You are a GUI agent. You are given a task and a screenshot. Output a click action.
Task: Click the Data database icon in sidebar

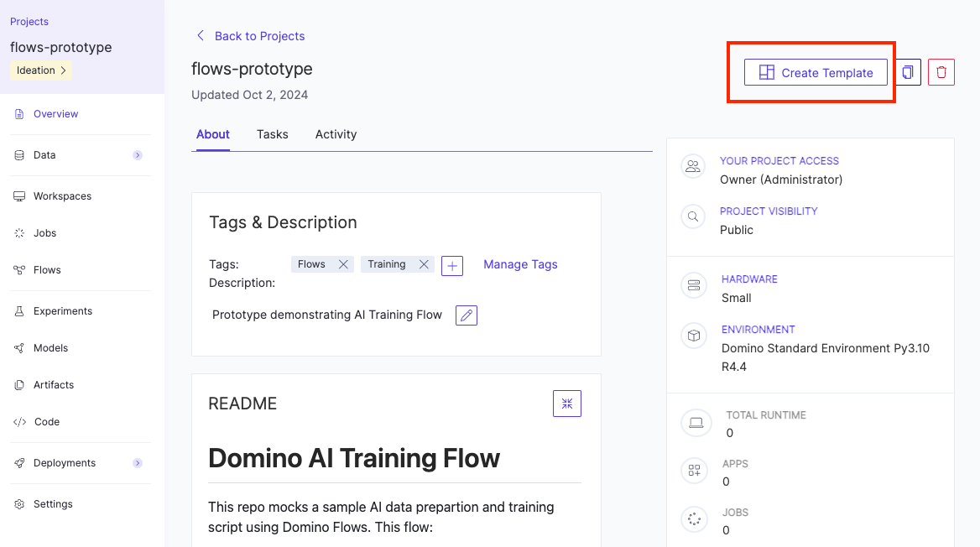(x=19, y=155)
